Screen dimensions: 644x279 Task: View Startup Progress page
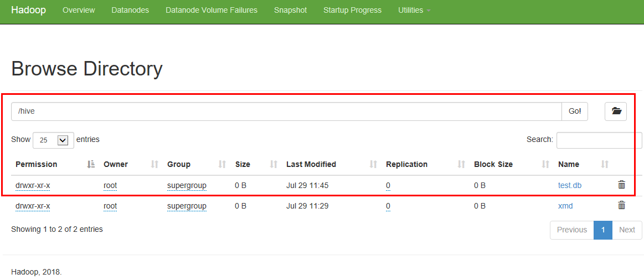[352, 11]
